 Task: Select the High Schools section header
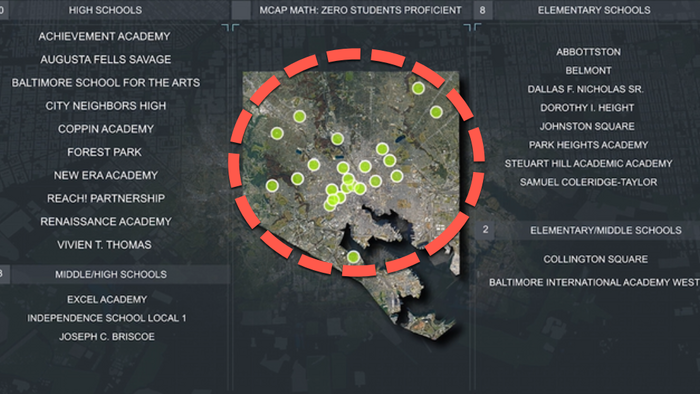pyautogui.click(x=105, y=10)
